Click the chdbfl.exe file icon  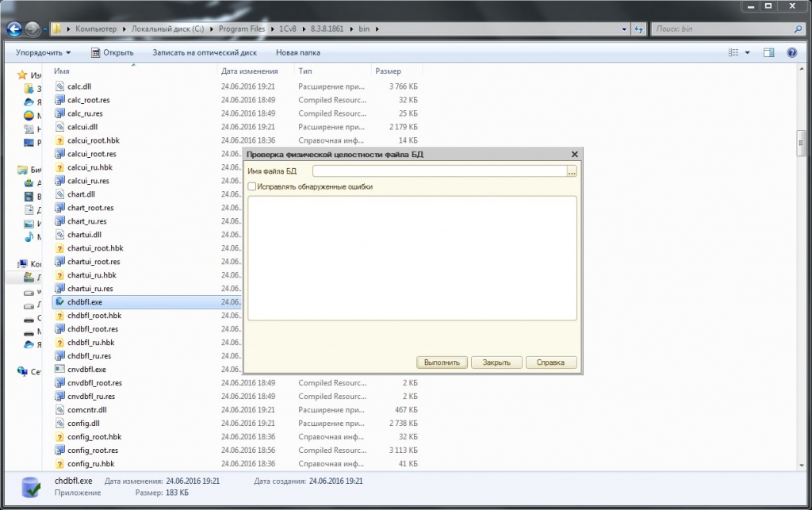[x=59, y=302]
